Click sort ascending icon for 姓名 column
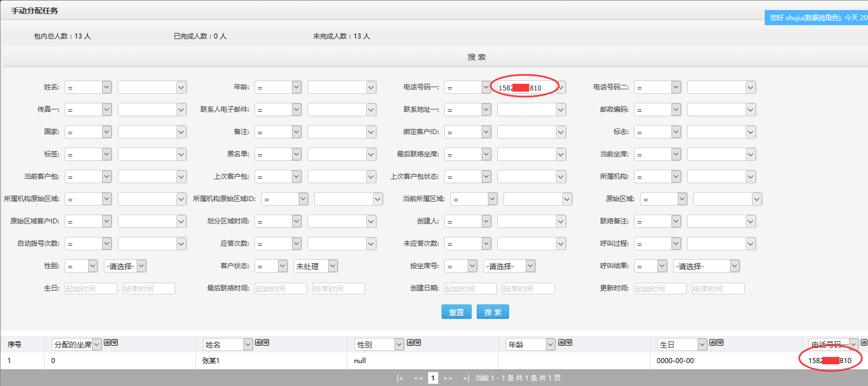Viewport: 868px width, 386px height. (258, 342)
